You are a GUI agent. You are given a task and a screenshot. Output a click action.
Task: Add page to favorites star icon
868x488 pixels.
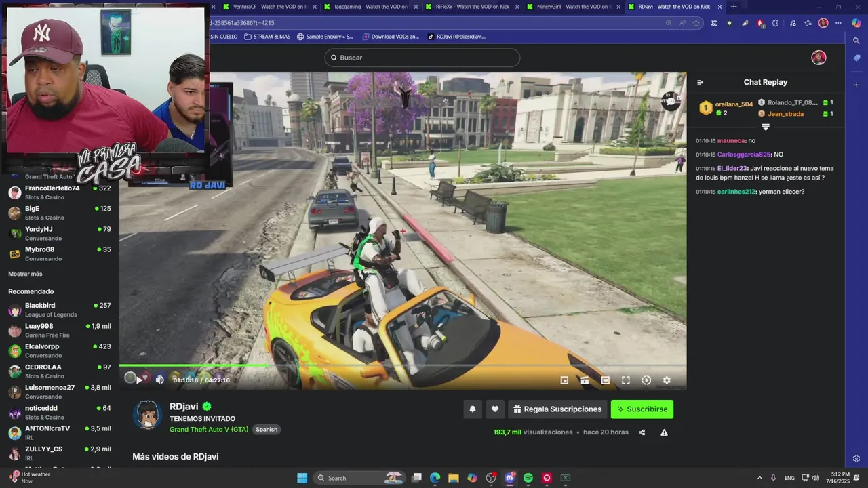(x=696, y=23)
